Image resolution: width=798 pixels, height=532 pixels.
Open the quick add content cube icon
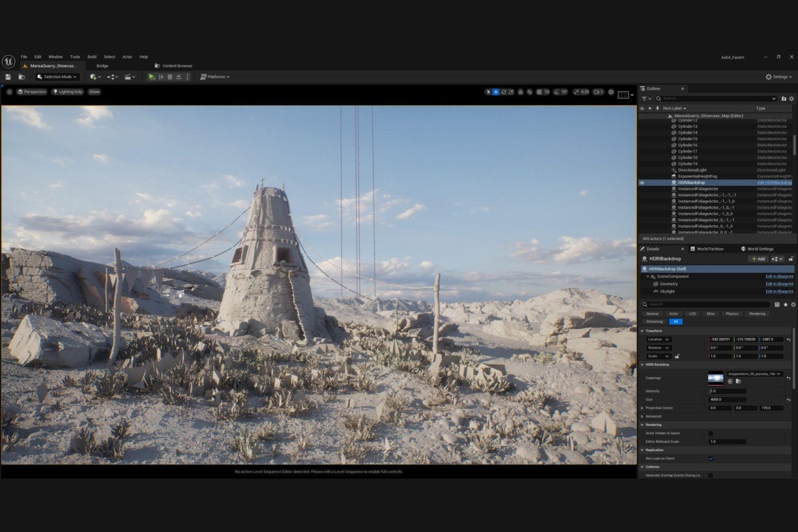point(95,77)
